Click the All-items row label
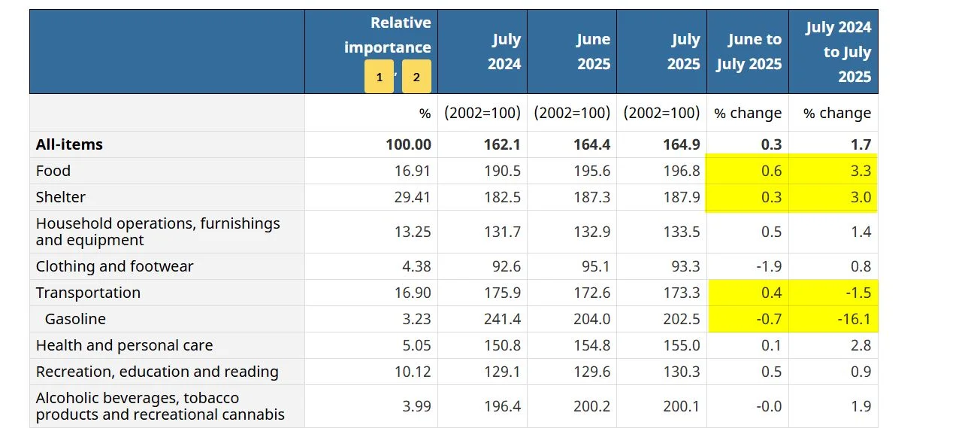Screen dimensions: 980x428 click(x=69, y=144)
